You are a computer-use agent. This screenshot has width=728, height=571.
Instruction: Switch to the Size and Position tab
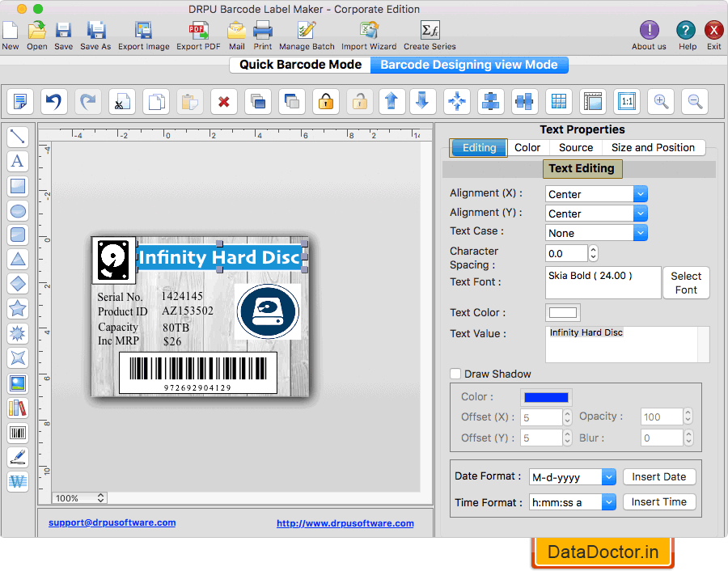tap(653, 148)
